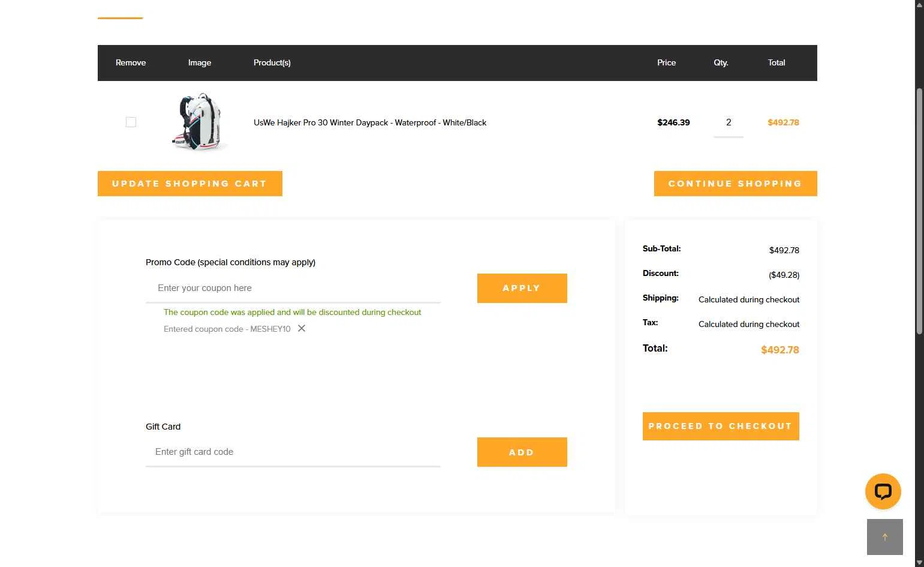Focus the gift card code field
The image size is (924, 567).
293,452
